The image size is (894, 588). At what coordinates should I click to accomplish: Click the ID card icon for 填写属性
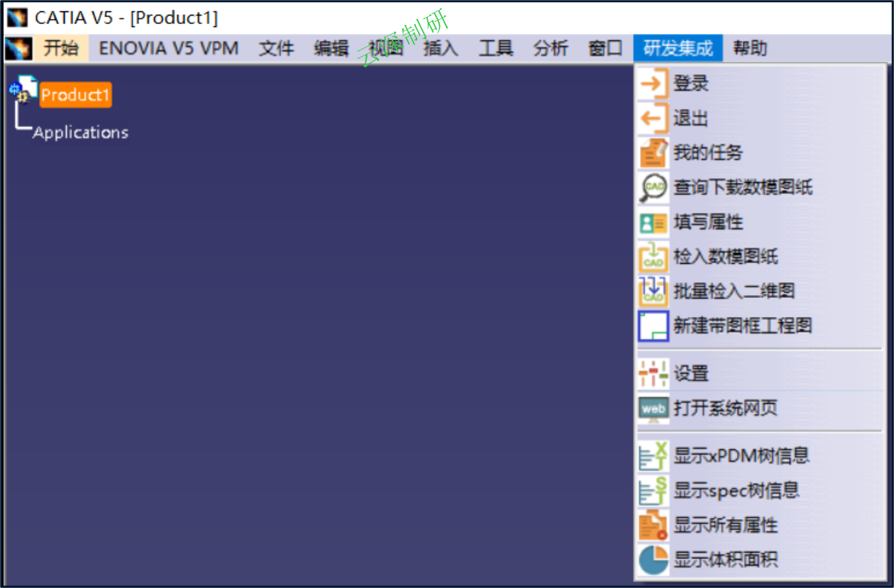[653, 222]
